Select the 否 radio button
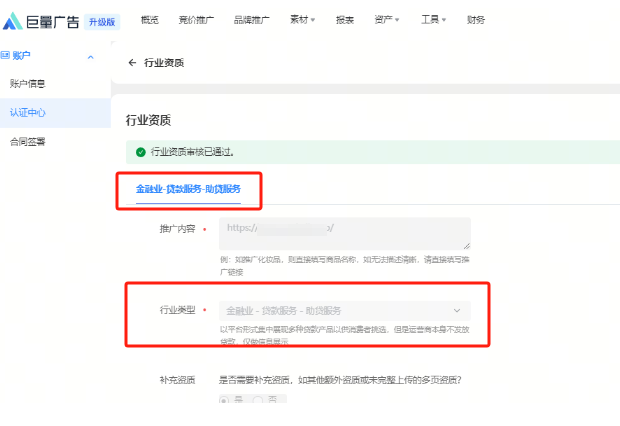The height and width of the screenshot is (426, 620). coord(258,400)
